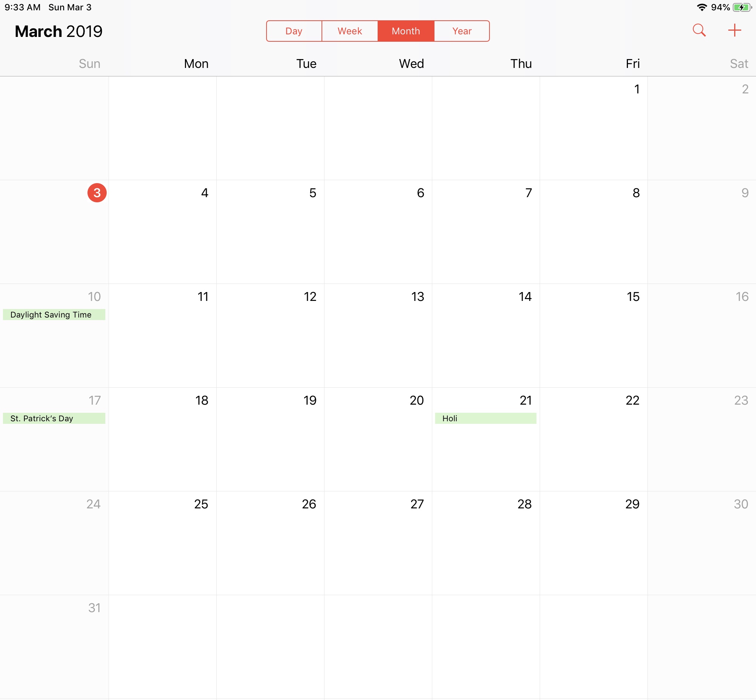756x700 pixels.
Task: Switch to Day view
Action: pyautogui.click(x=294, y=31)
